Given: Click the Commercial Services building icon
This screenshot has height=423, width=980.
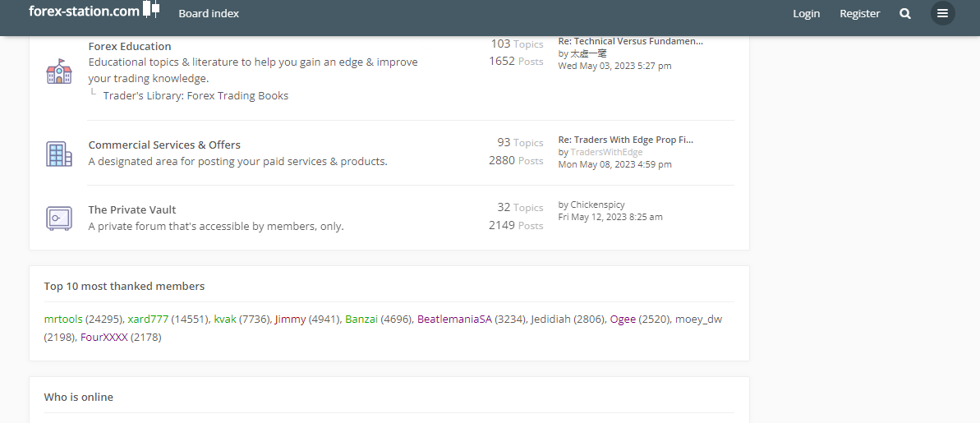Looking at the screenshot, I should [59, 154].
